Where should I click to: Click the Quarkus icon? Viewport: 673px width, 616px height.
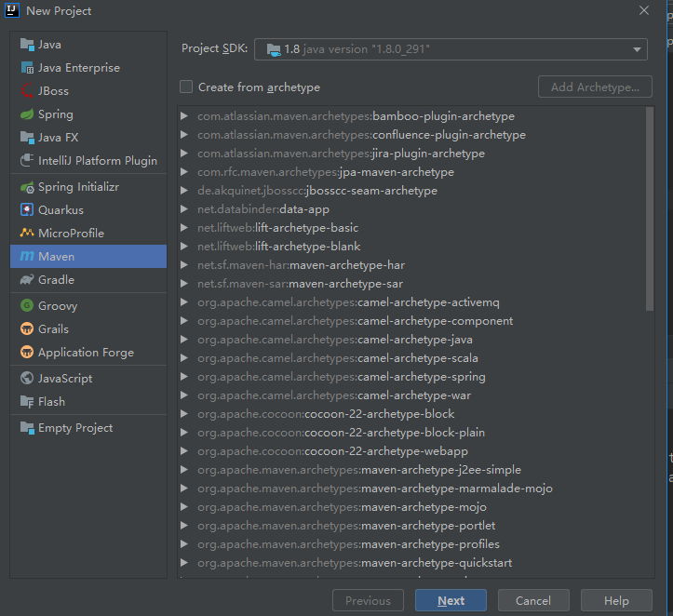point(27,210)
